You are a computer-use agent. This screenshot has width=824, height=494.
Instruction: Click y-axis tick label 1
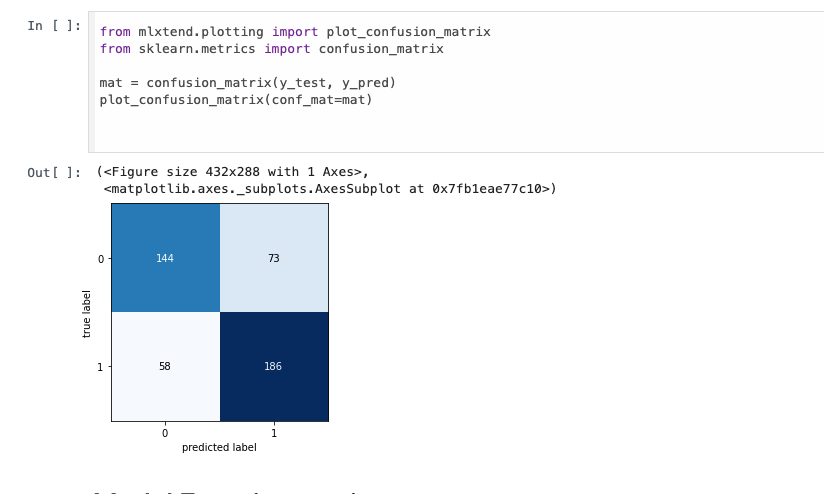(x=100, y=367)
